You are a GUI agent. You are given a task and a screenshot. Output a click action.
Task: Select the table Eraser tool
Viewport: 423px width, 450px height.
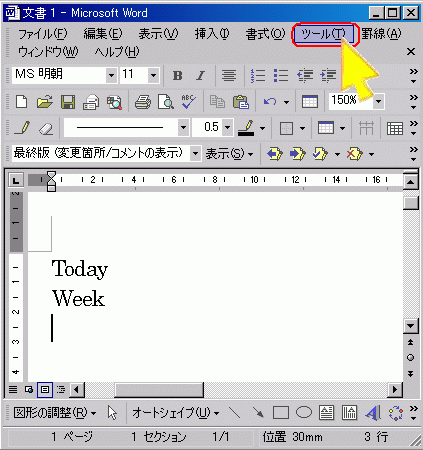pos(46,128)
